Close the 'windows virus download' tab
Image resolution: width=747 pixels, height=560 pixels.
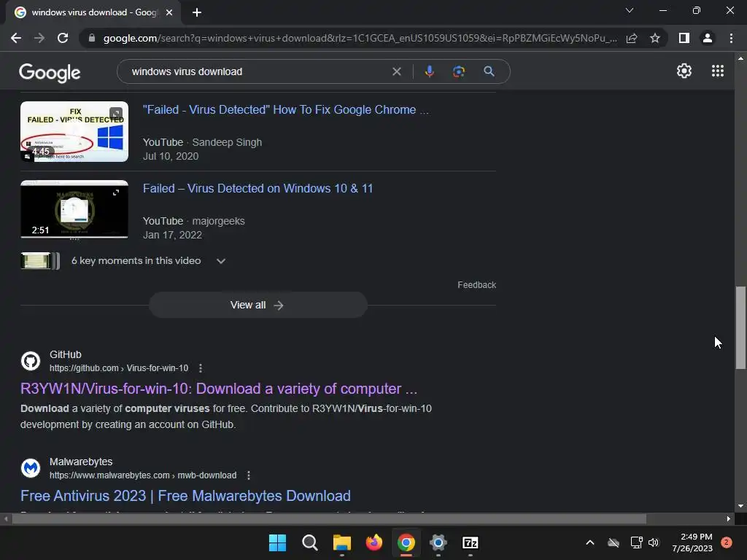169,12
